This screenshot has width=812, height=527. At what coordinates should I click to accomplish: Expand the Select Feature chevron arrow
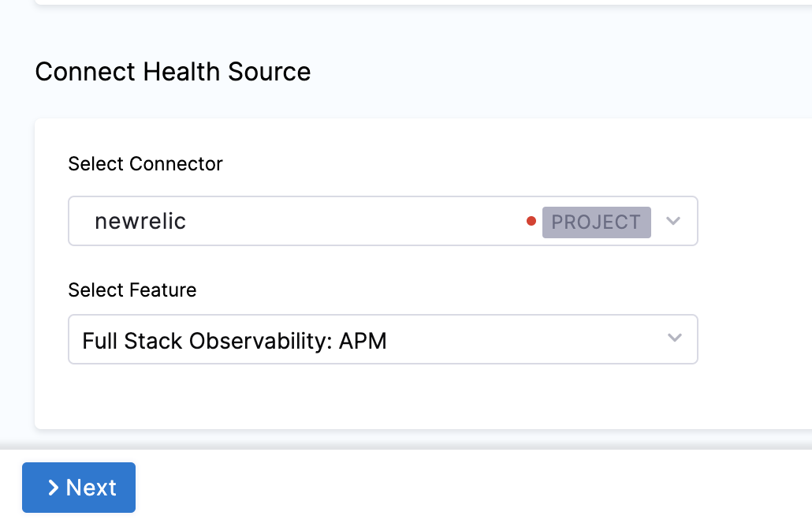click(x=674, y=338)
